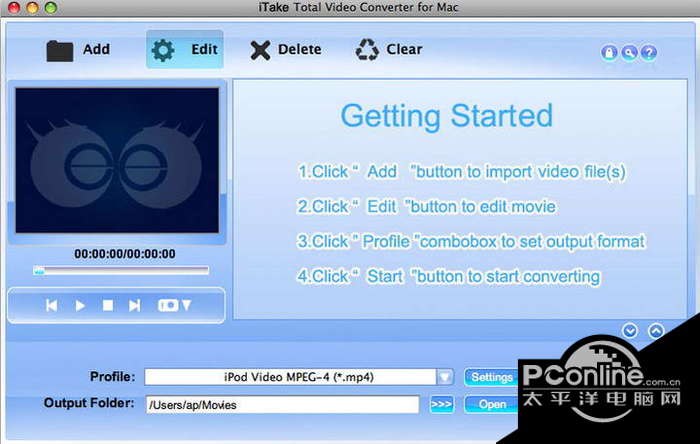Move item down with the down-arrow circle
The width and height of the screenshot is (700, 444).
pyautogui.click(x=630, y=331)
